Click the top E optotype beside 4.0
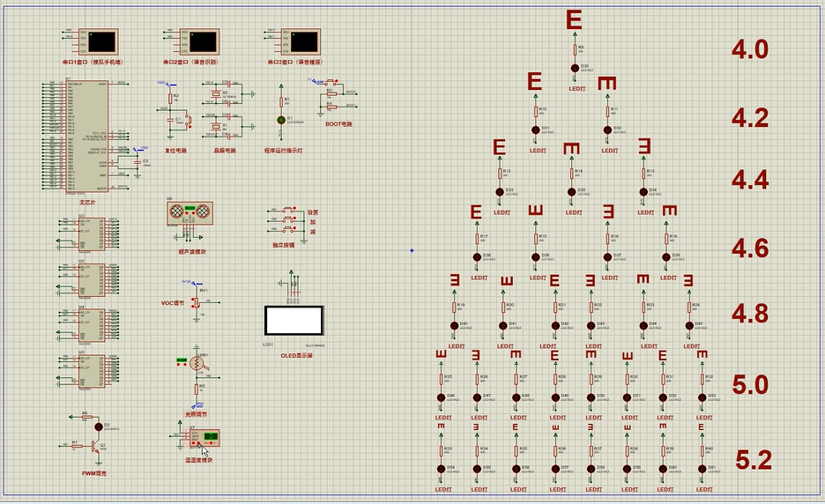Viewport: 825px width, 504px height. (x=575, y=20)
